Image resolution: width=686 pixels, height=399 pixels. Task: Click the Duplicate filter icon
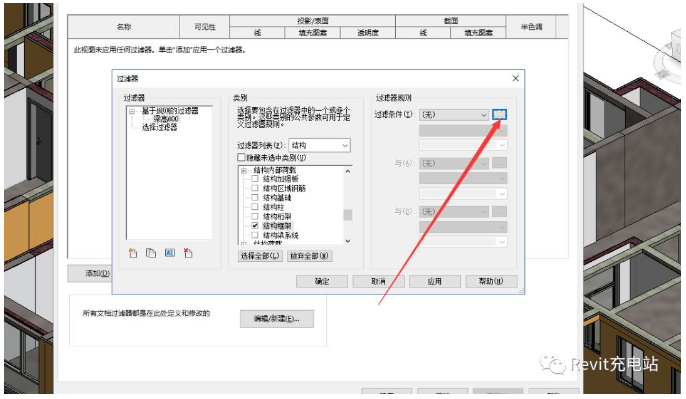click(151, 253)
